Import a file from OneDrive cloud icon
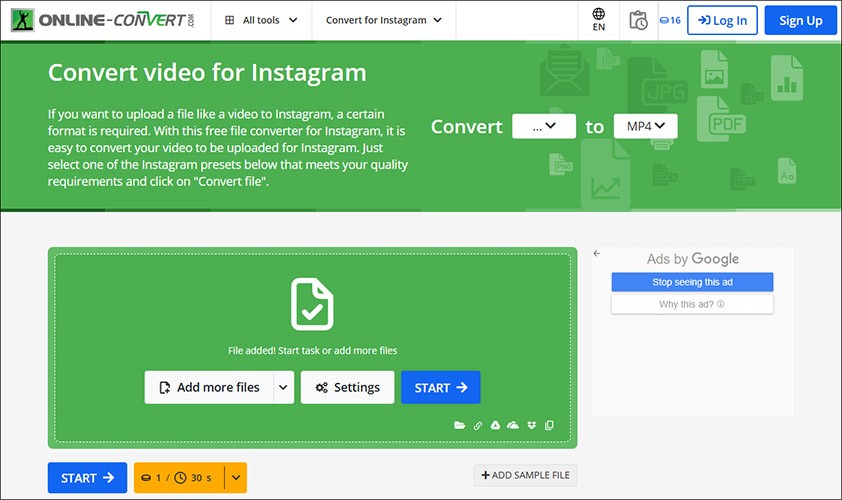The width and height of the screenshot is (842, 500). (x=513, y=425)
